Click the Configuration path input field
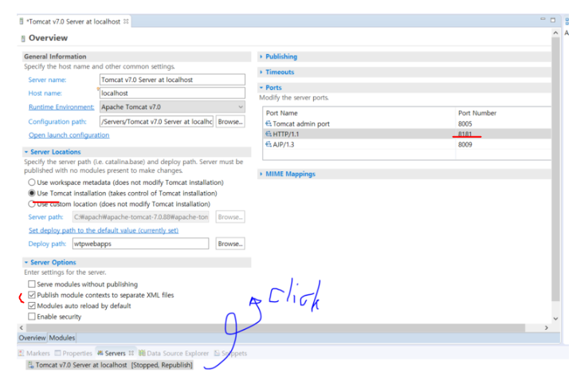The width and height of the screenshot is (588, 388). click(x=157, y=122)
